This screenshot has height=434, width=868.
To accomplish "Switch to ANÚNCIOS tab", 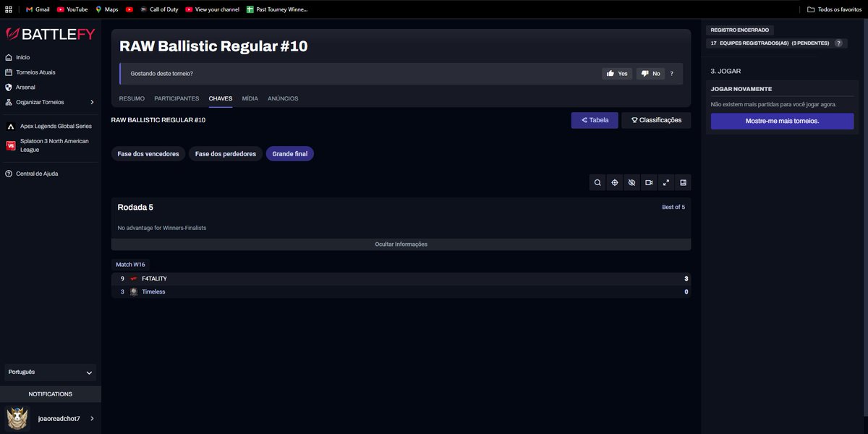I will coord(283,98).
